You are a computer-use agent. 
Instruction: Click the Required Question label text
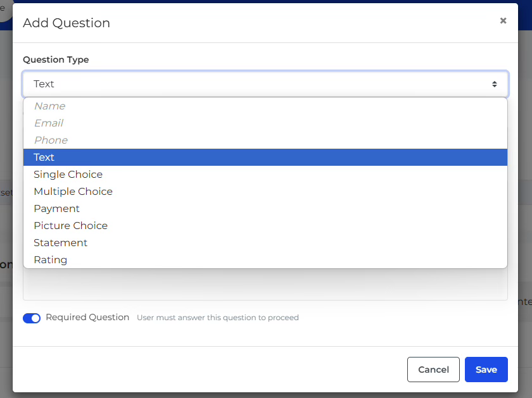click(87, 317)
